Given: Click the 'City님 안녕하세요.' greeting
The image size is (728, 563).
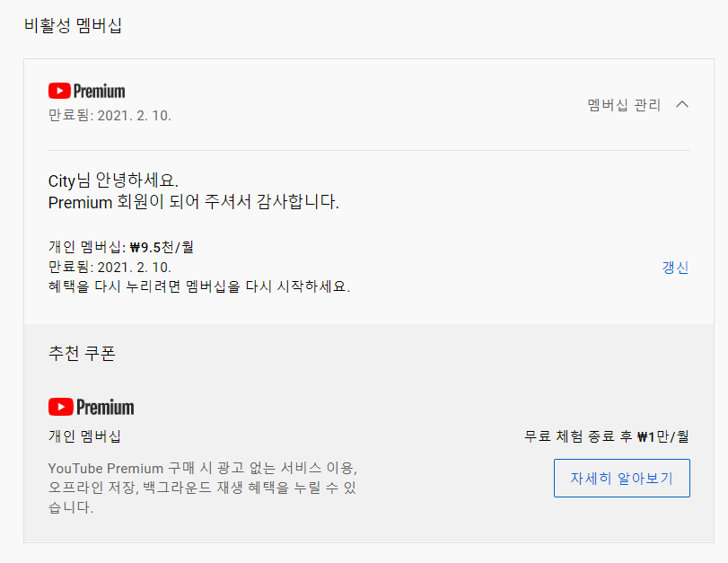Looking at the screenshot, I should tap(113, 180).
